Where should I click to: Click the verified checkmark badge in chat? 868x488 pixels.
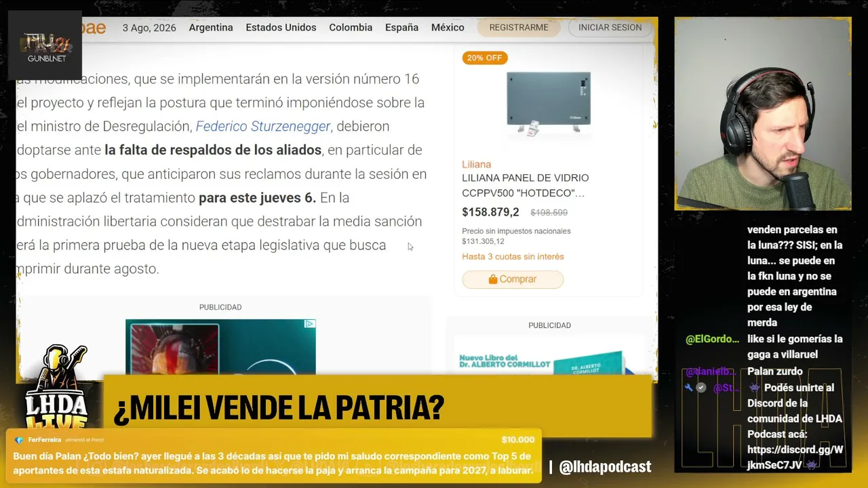click(x=701, y=388)
